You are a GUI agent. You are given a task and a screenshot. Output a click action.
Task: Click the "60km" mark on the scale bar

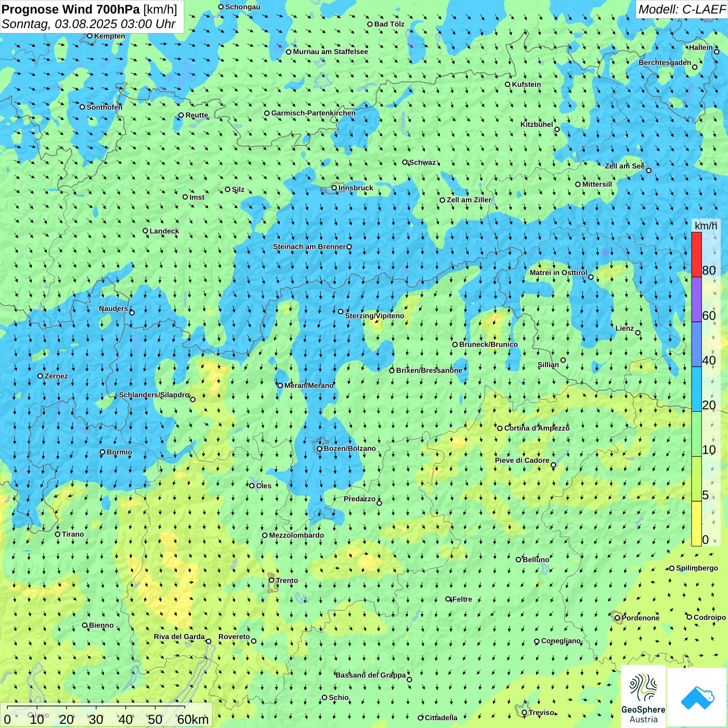[x=193, y=719]
